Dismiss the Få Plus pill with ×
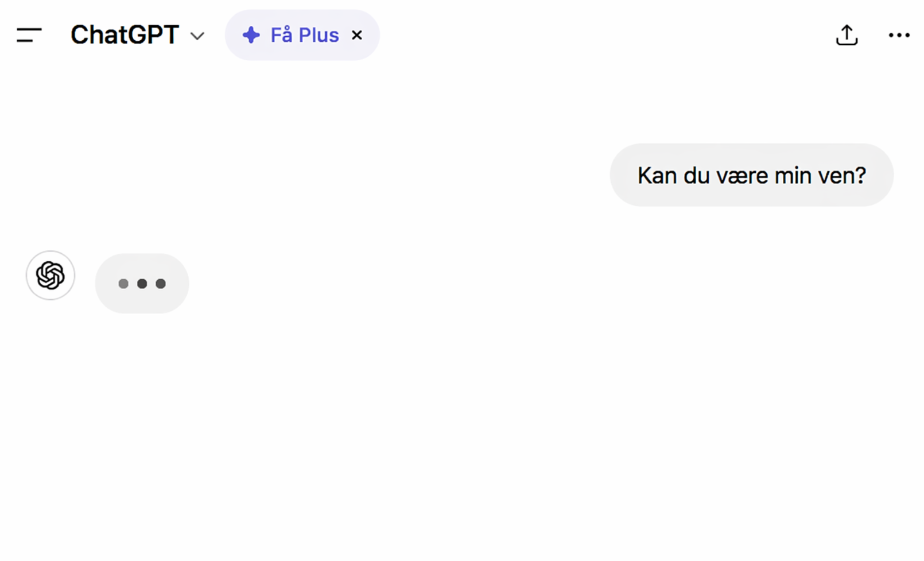 (357, 35)
